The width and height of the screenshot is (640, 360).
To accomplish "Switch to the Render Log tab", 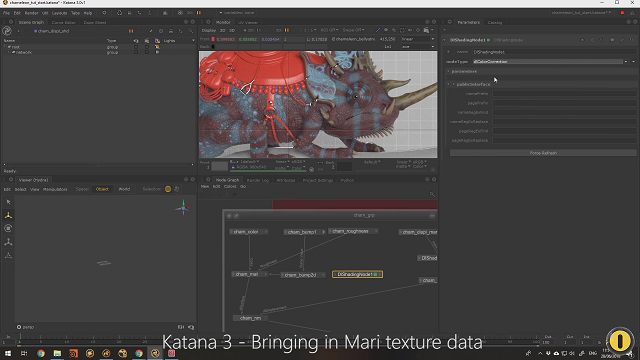I will pyautogui.click(x=258, y=180).
